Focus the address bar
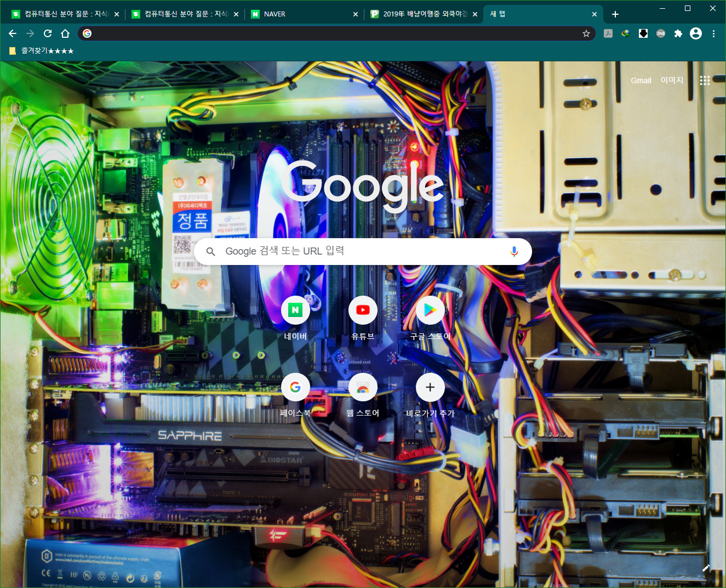This screenshot has height=588, width=726. pos(336,33)
